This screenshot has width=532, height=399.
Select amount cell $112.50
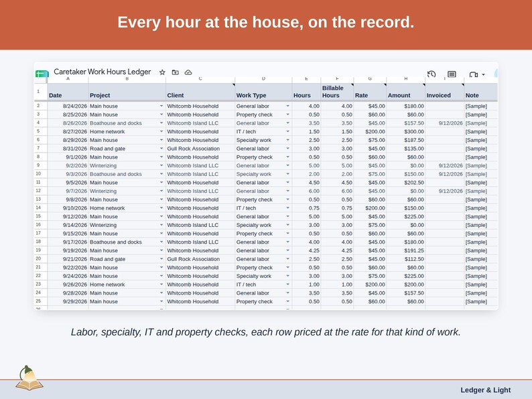406,259
